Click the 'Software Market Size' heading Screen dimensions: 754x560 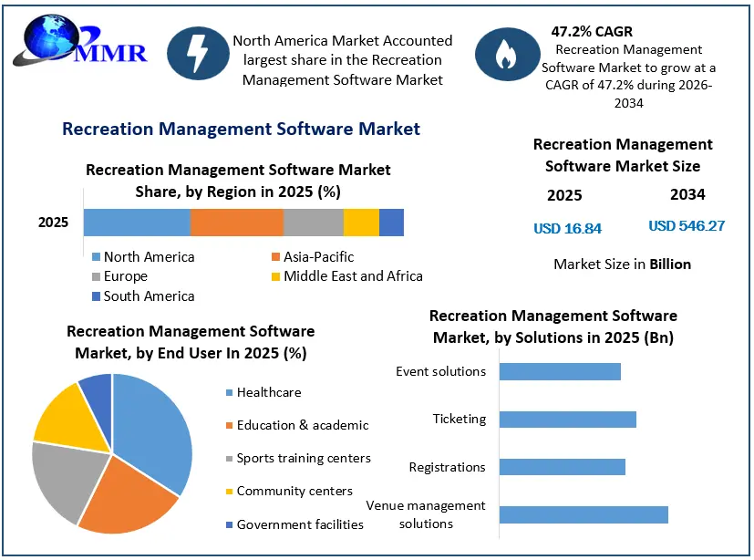point(623,167)
